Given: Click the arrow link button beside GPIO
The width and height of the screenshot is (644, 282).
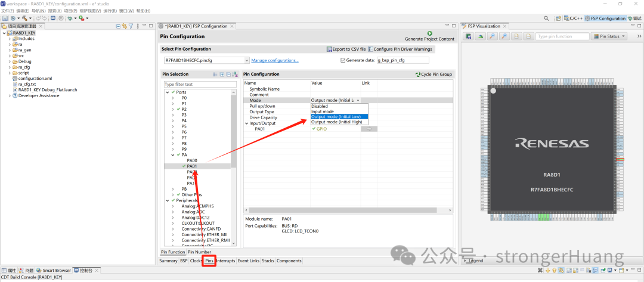Looking at the screenshot, I should (369, 129).
